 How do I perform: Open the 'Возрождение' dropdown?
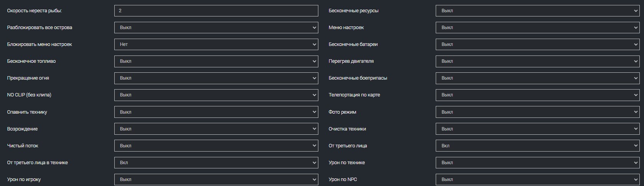pos(216,129)
